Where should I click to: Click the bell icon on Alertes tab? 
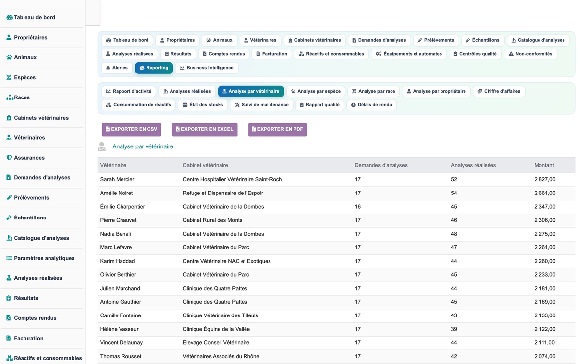click(x=108, y=68)
